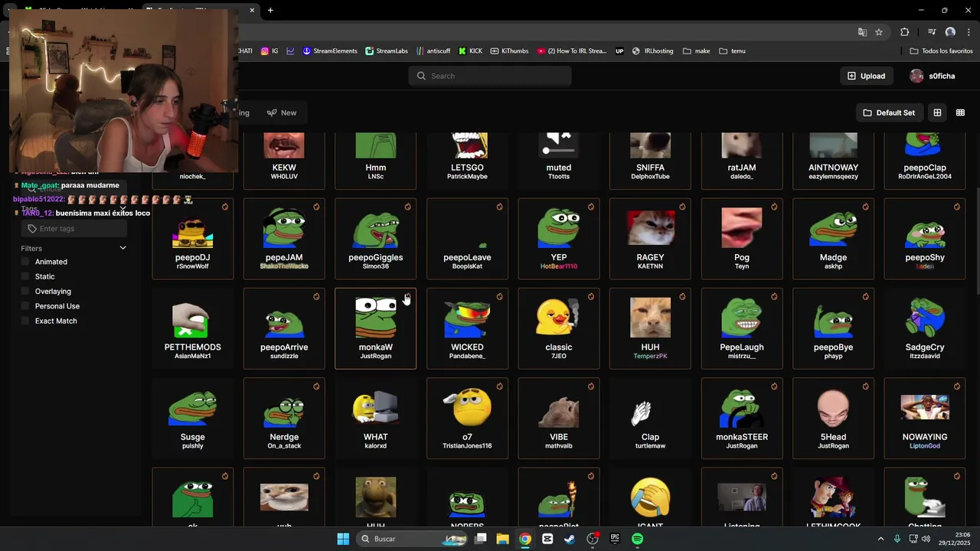Open the StreamElements bookmark

click(330, 51)
